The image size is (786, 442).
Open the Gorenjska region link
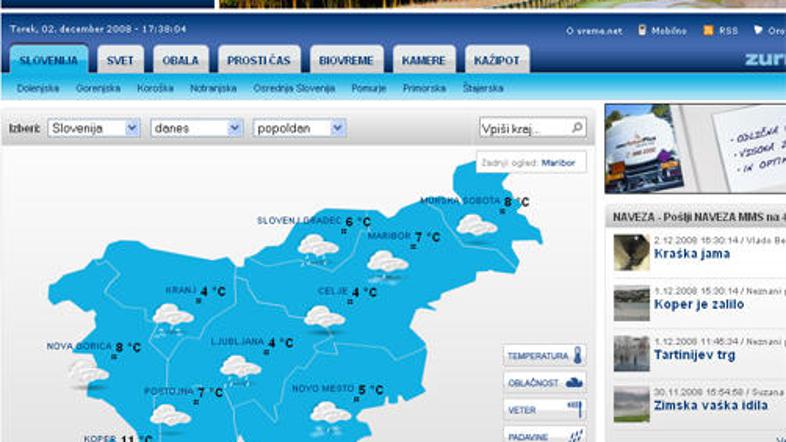pos(98,88)
